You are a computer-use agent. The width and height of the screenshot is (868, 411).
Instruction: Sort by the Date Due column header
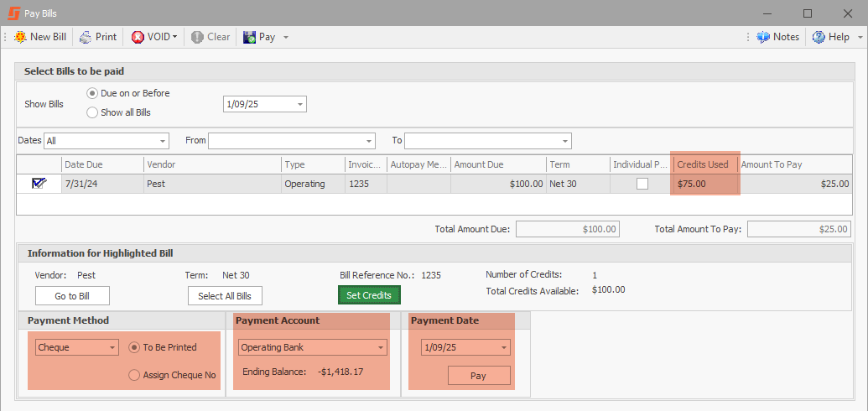click(101, 164)
